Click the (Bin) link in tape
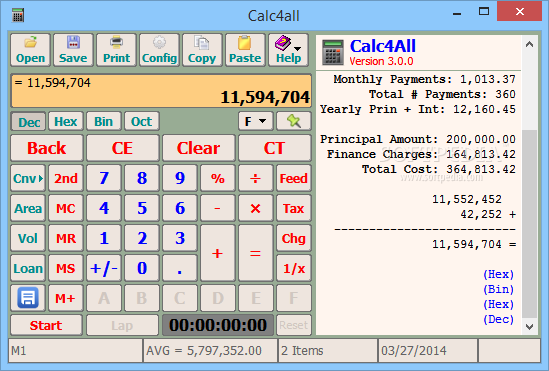Screen dimensions: 549x371 click(498, 289)
